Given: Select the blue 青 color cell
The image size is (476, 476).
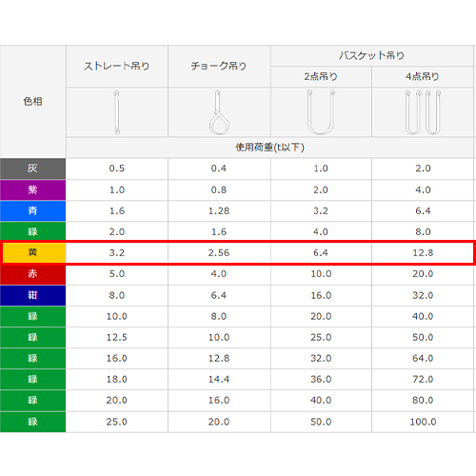Looking at the screenshot, I should click(x=32, y=210).
